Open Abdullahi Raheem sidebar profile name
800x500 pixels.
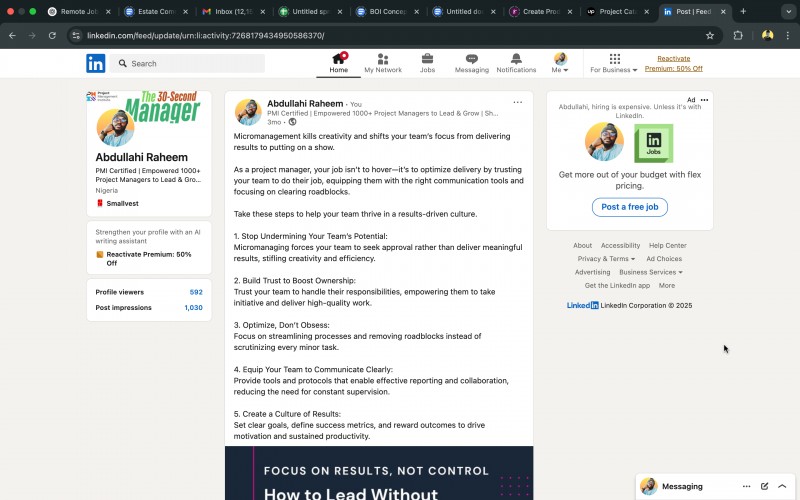pos(141,157)
